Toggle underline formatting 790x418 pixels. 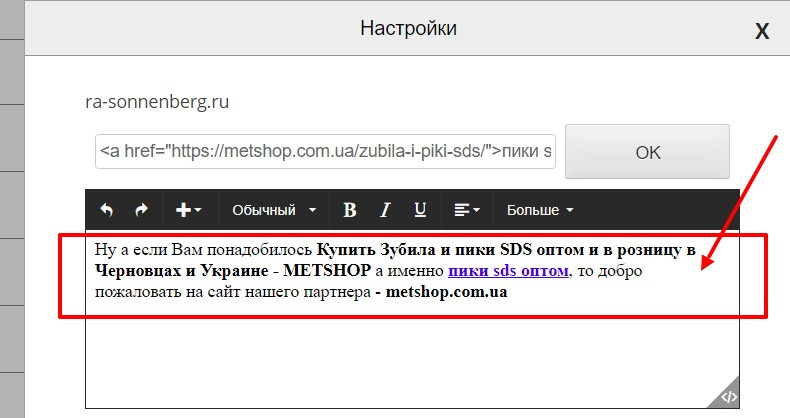420,210
